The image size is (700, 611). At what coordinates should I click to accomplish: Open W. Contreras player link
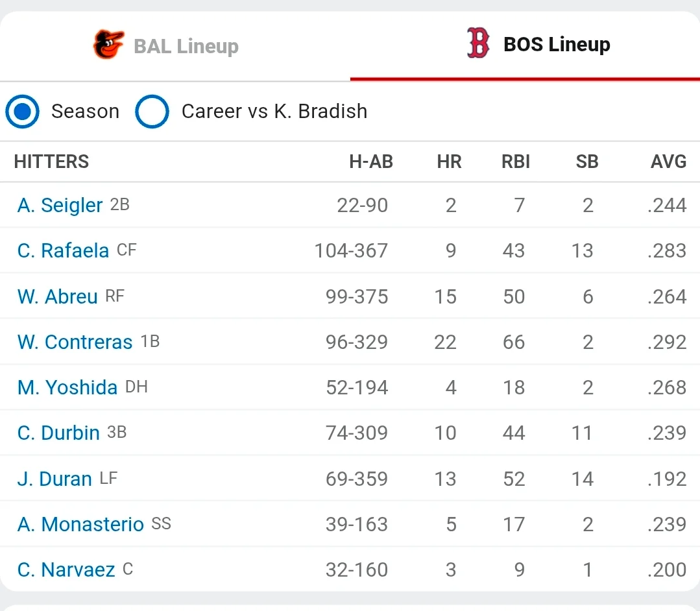[75, 342]
